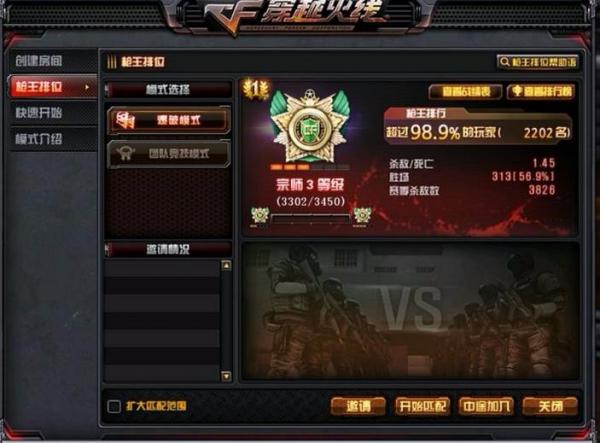Click the gold number 1 laurel icon
This screenshot has width=600, height=443.
point(255,90)
